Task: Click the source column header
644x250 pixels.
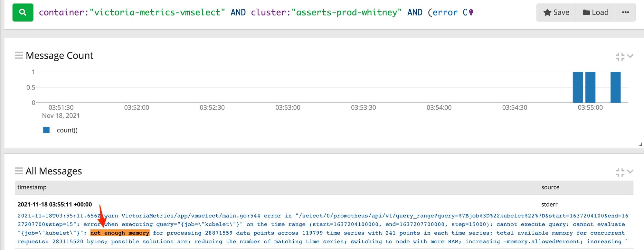Action: click(550, 187)
